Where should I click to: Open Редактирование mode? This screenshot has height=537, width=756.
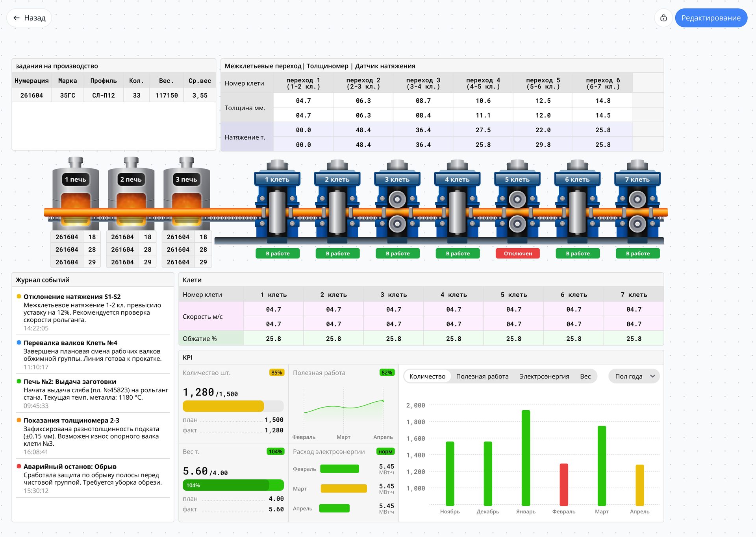pos(711,18)
